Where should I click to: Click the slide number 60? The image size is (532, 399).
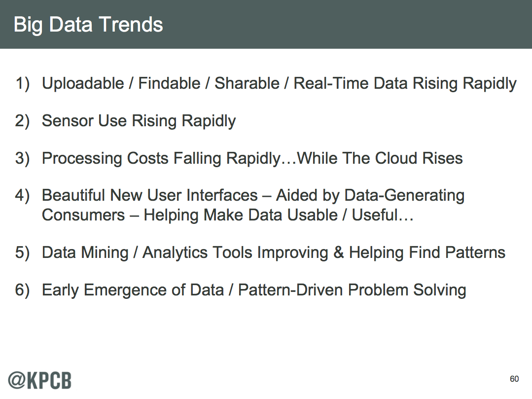(x=514, y=379)
